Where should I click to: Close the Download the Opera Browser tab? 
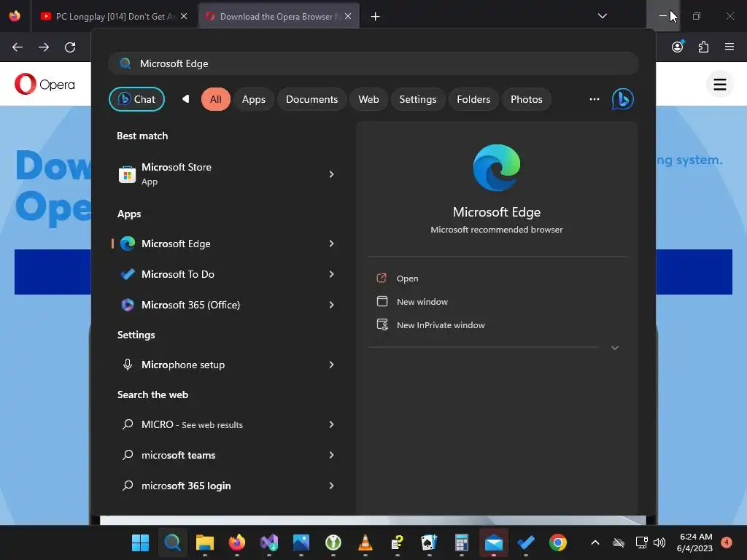(x=348, y=16)
